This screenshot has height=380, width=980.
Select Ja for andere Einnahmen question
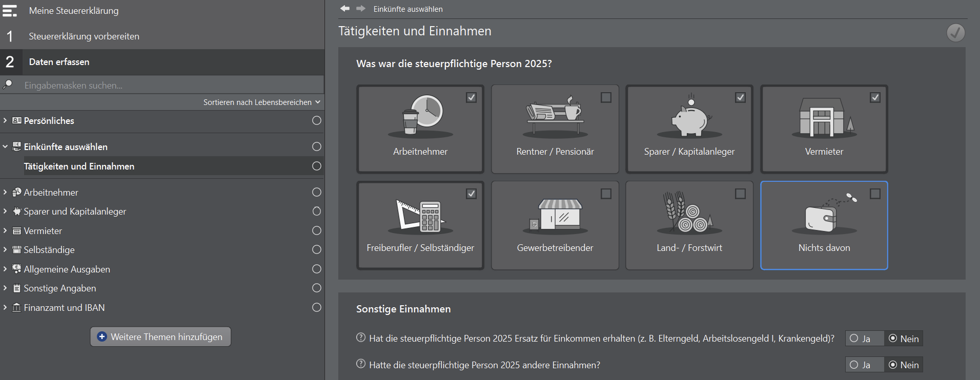[x=854, y=365]
